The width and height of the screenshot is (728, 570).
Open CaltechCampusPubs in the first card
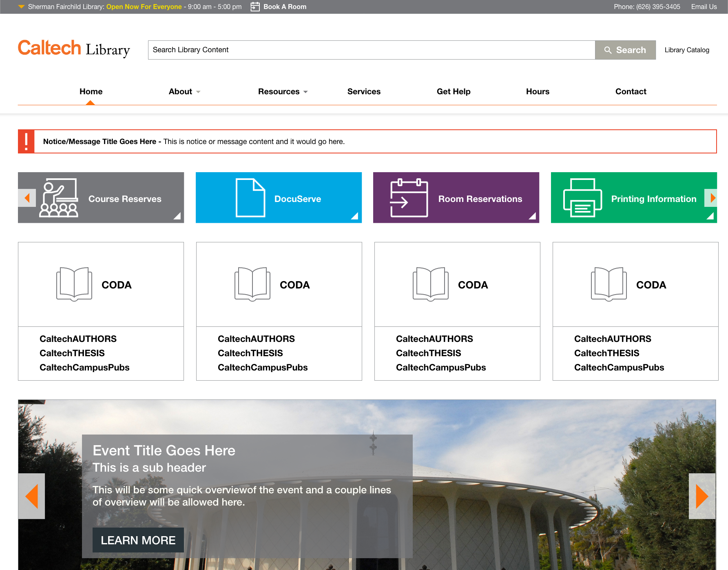coord(84,367)
